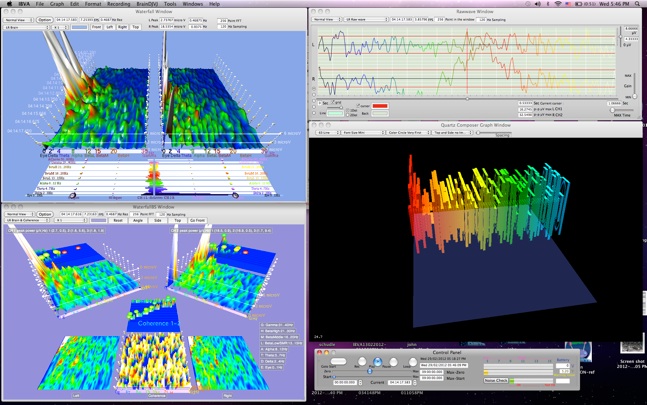Click the Play button in Control Panel
This screenshot has width=647, height=405.
pos(377,361)
